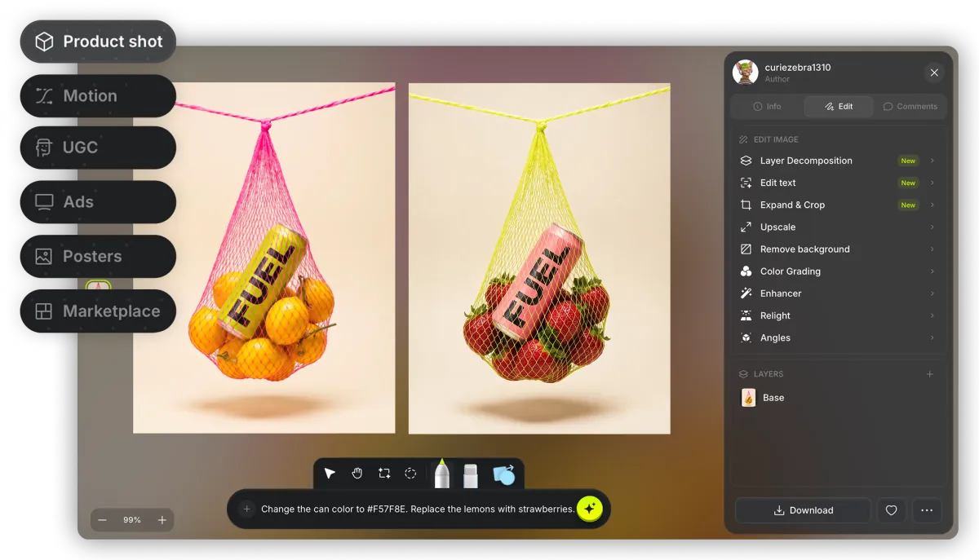This screenshot has height=560, width=979.
Task: Pick the green-tipped marker tool
Action: point(442,474)
